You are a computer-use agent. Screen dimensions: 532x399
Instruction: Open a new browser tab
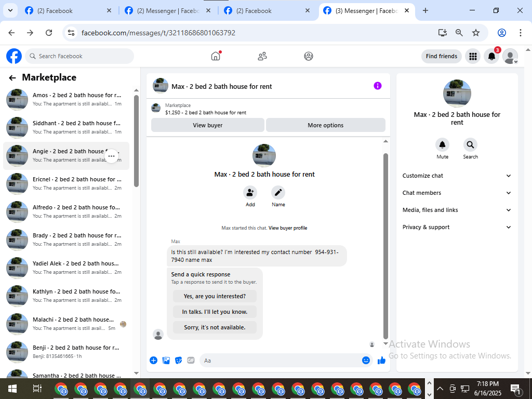pos(425,10)
